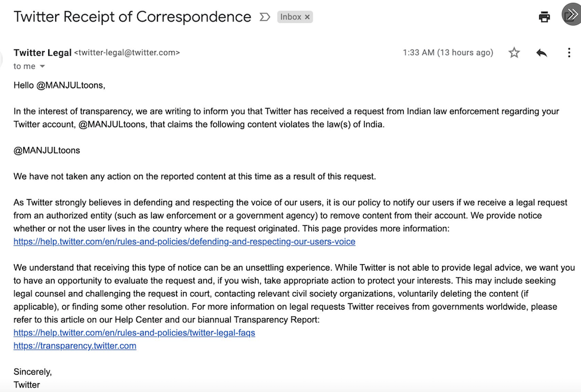This screenshot has height=392, width=581.
Task: Click the 'Hello @MANJULtoons,' greeting
Action: (x=59, y=85)
